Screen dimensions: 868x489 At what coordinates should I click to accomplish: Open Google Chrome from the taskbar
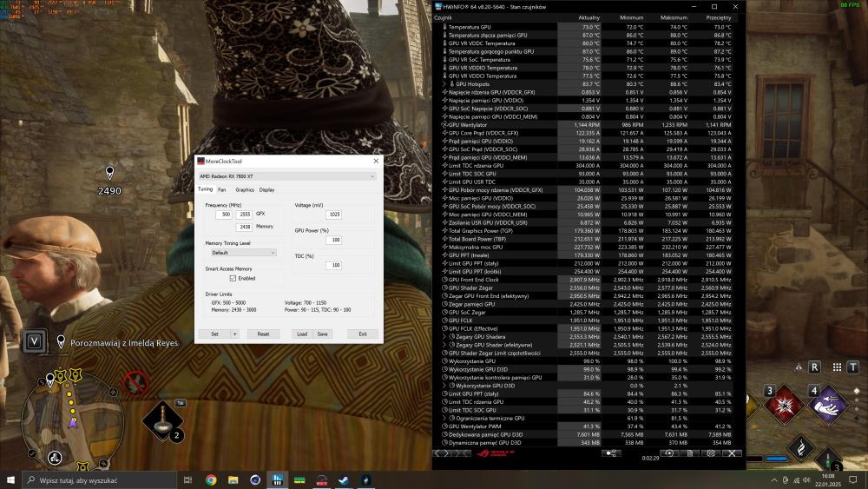click(x=211, y=479)
